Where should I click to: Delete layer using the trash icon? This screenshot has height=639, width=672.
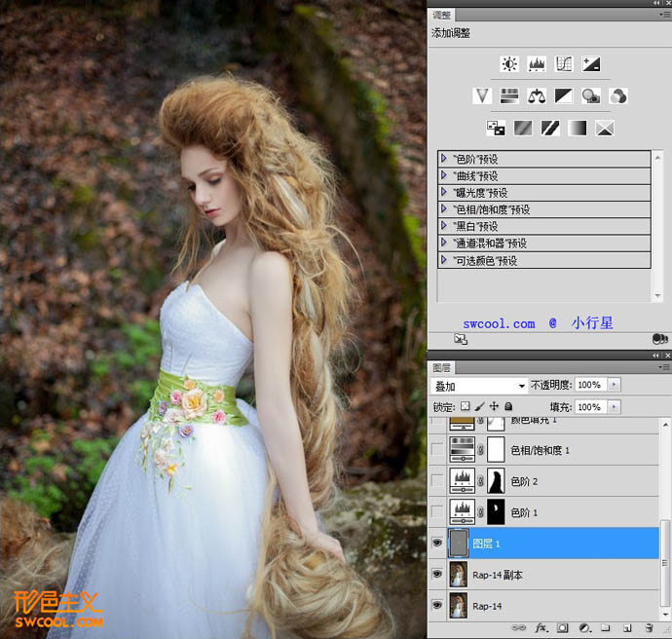pos(650,628)
